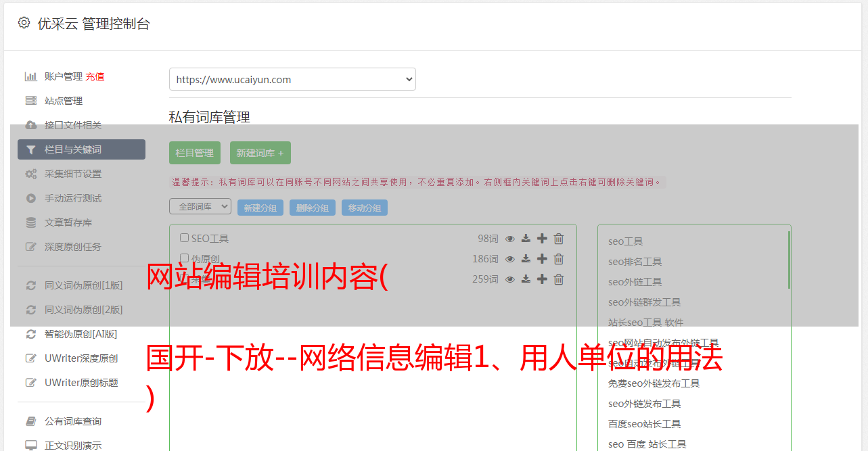Tick the 伪原创 checkbox
The image size is (868, 451).
(184, 258)
